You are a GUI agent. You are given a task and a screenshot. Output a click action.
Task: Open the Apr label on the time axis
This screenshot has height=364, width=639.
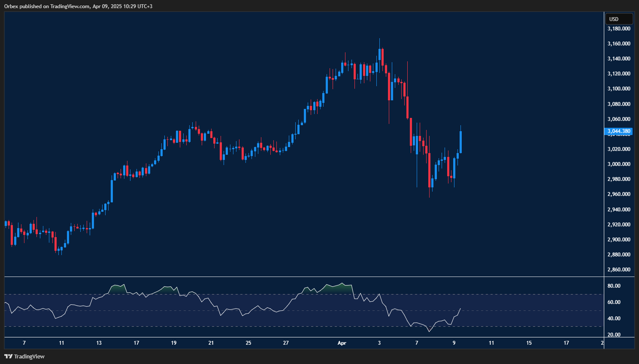(x=342, y=343)
